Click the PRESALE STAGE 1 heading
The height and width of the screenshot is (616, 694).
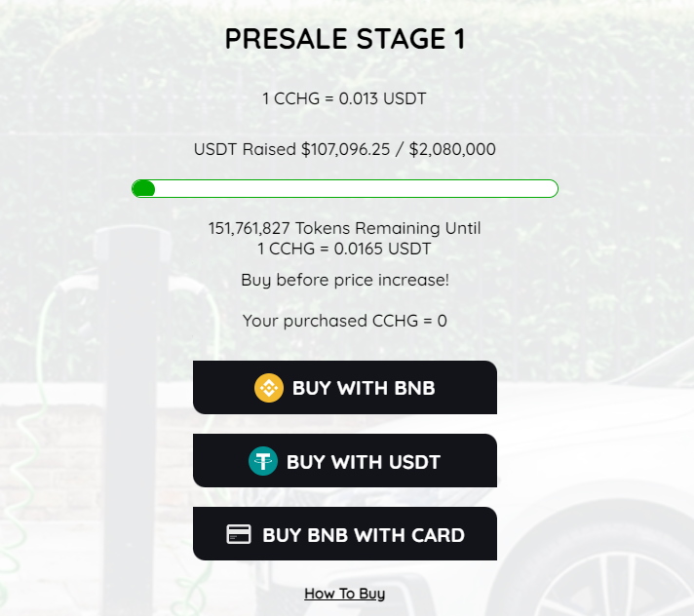tap(345, 39)
